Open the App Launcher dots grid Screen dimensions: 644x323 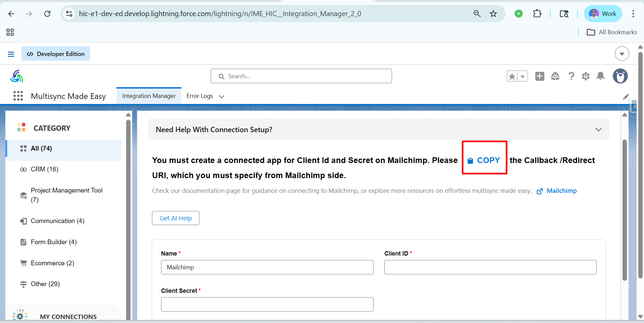point(18,96)
